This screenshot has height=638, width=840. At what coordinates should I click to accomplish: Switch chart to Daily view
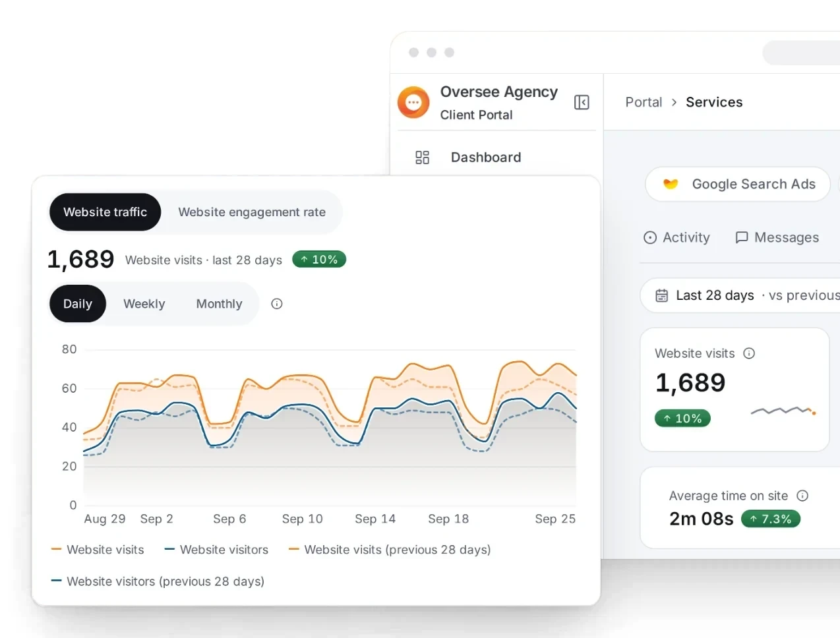78,304
